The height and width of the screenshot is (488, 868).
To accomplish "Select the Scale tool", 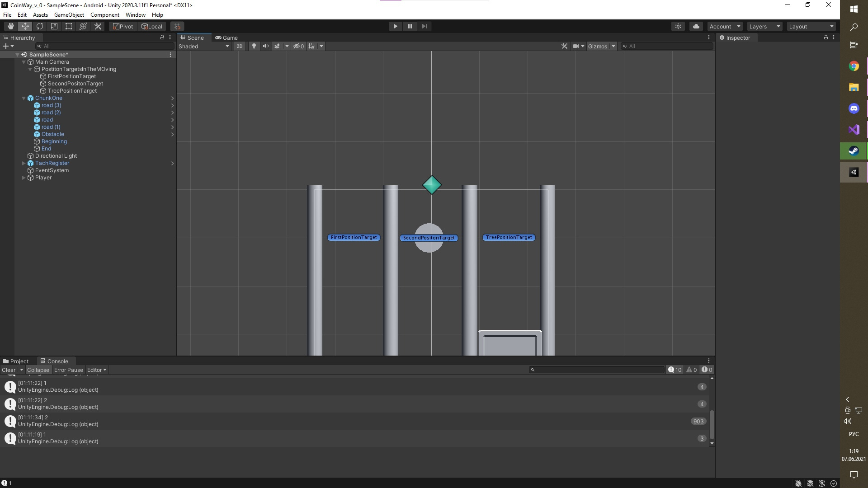I will (x=54, y=26).
